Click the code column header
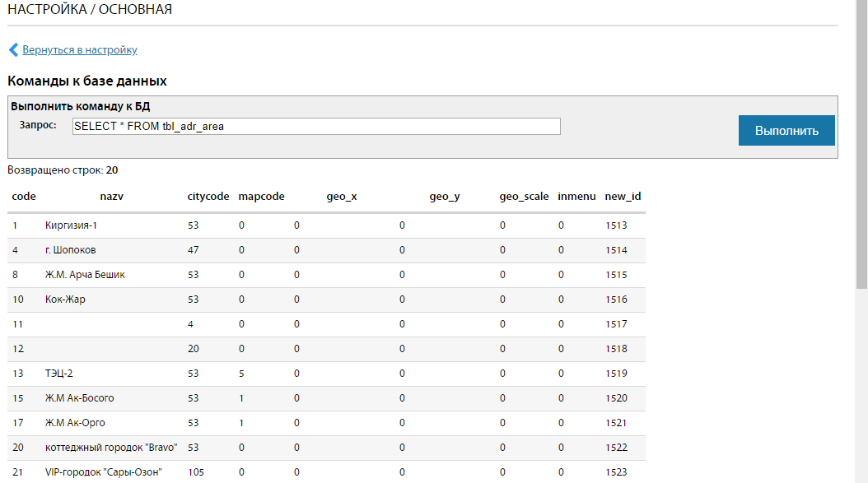The image size is (868, 483). coord(24,197)
